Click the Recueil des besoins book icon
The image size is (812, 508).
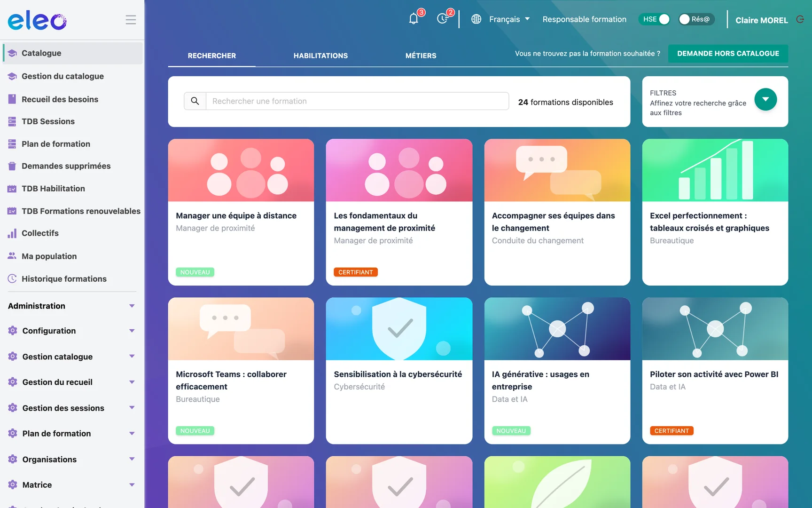12,99
